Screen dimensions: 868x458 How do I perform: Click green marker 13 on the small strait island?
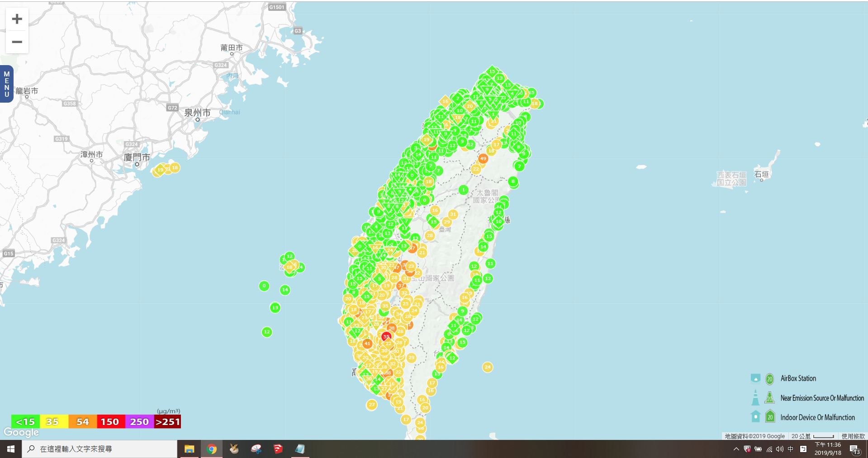275,308
